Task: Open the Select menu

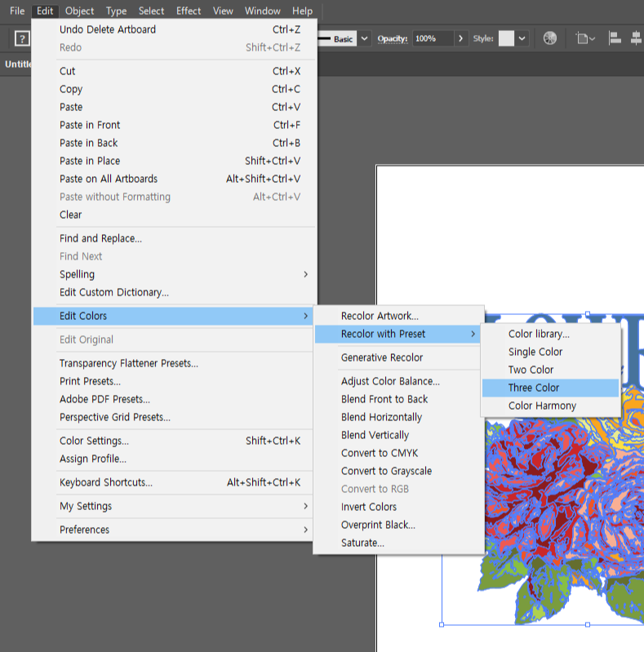Action: (152, 11)
